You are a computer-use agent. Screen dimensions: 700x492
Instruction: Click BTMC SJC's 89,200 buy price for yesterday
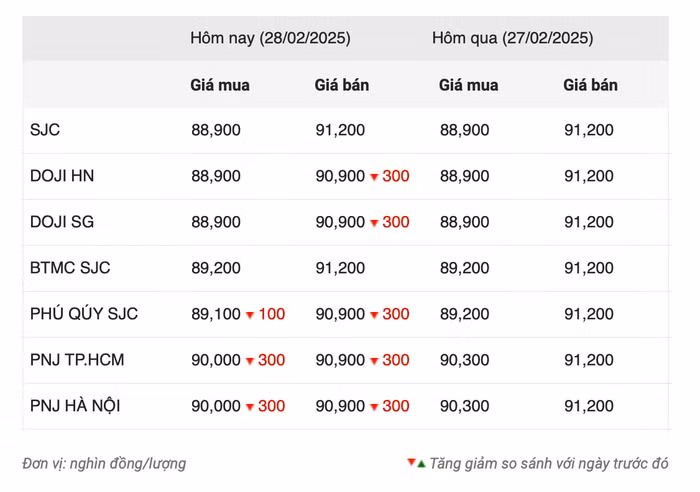coord(464,268)
